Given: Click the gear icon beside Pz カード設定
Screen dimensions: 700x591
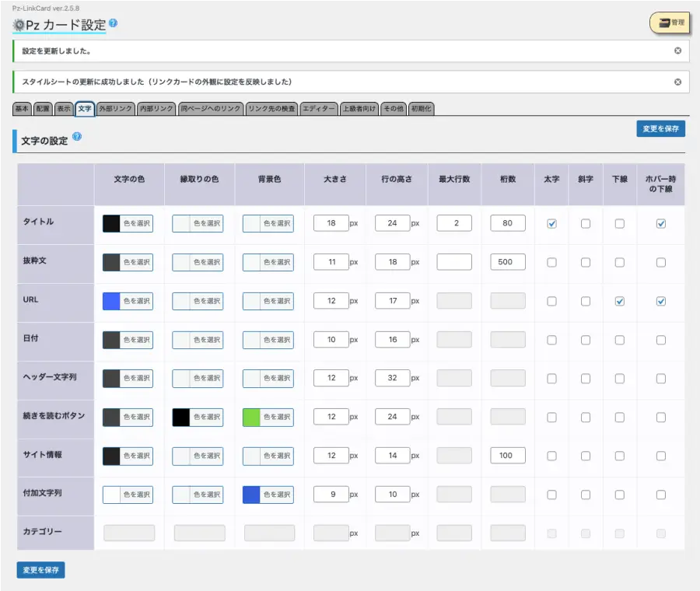Looking at the screenshot, I should click(x=19, y=25).
